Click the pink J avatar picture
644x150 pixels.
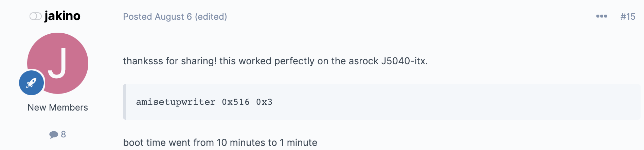pyautogui.click(x=58, y=63)
